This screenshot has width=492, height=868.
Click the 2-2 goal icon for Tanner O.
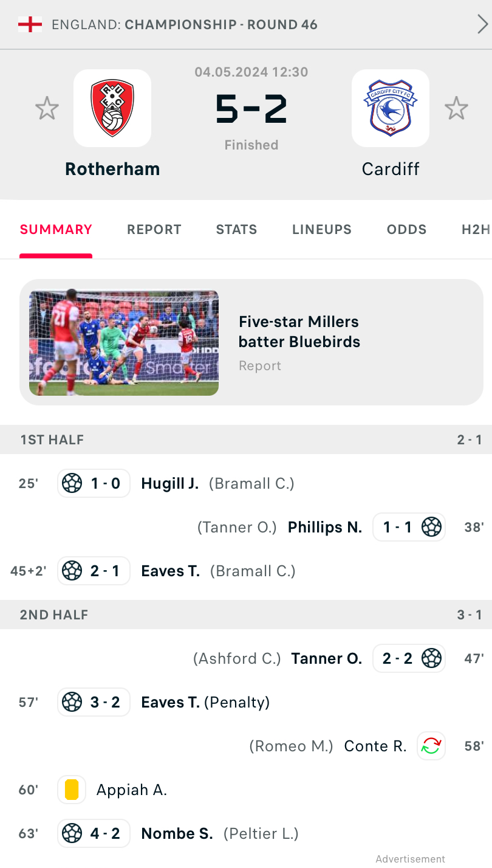431,658
